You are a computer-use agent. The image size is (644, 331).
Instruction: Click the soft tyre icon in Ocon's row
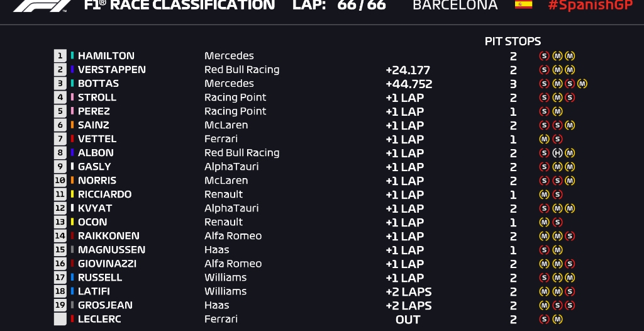[557, 222]
